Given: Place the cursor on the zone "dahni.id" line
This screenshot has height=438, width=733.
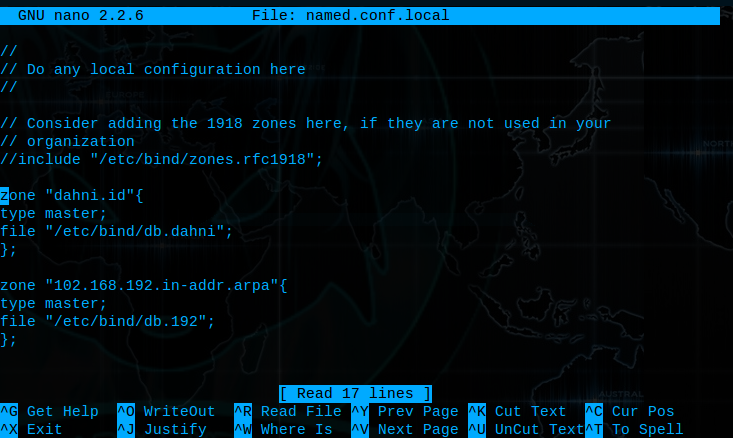Looking at the screenshot, I should pos(72,195).
